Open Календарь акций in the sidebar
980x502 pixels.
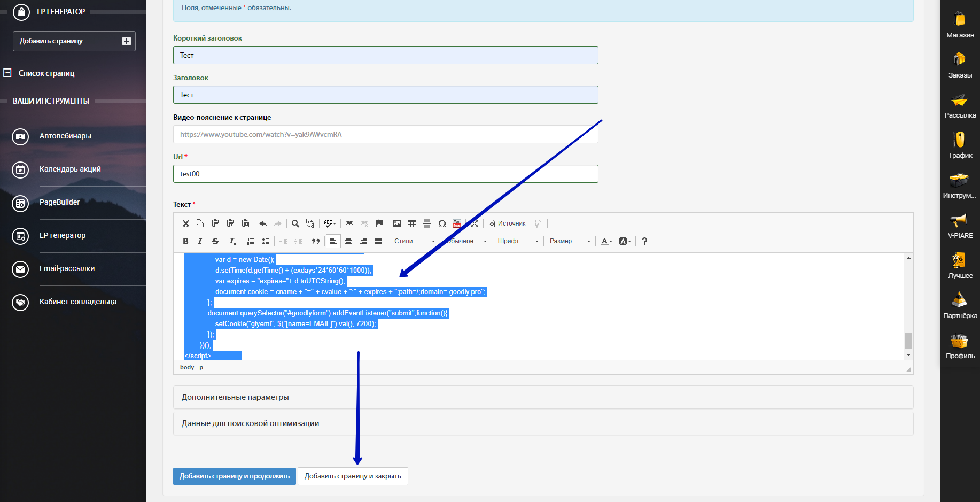(70, 169)
